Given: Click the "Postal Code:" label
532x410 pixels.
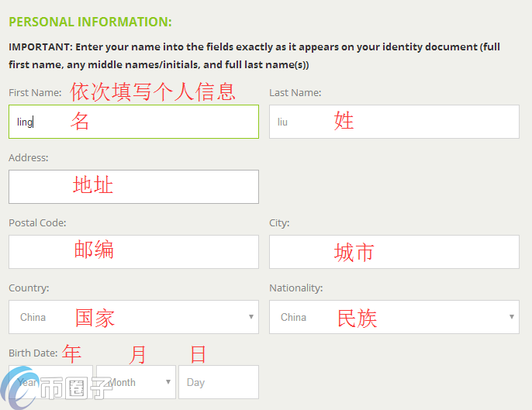Looking at the screenshot, I should 37,222.
